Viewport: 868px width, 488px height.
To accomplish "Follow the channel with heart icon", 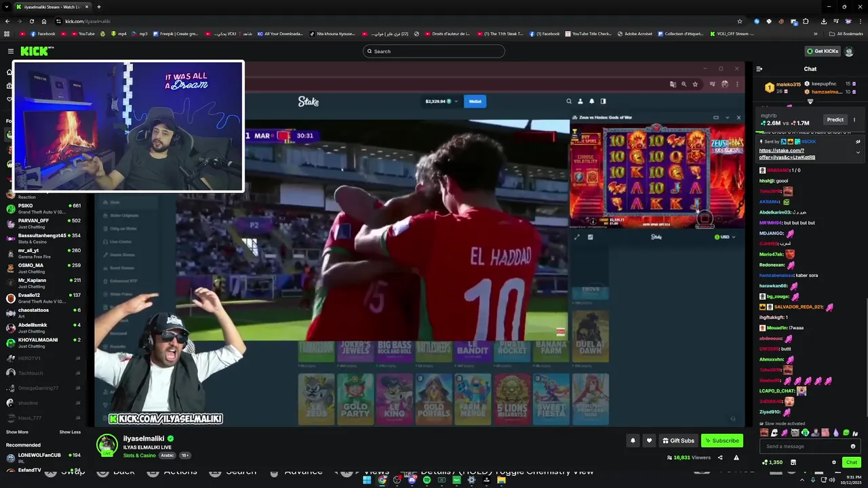I will click(649, 441).
